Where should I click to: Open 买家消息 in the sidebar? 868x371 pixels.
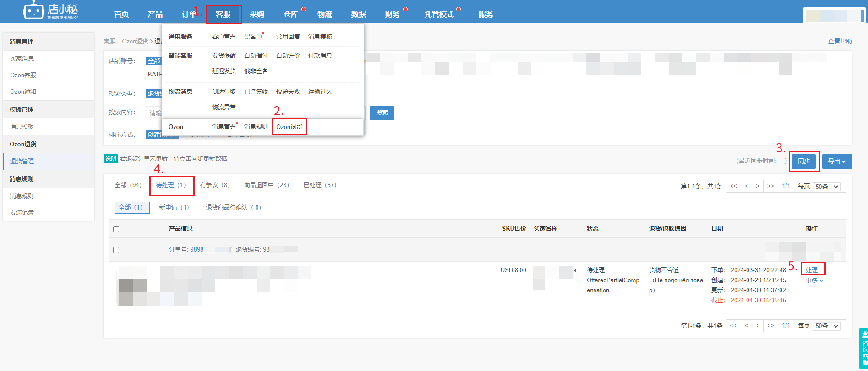click(22, 59)
